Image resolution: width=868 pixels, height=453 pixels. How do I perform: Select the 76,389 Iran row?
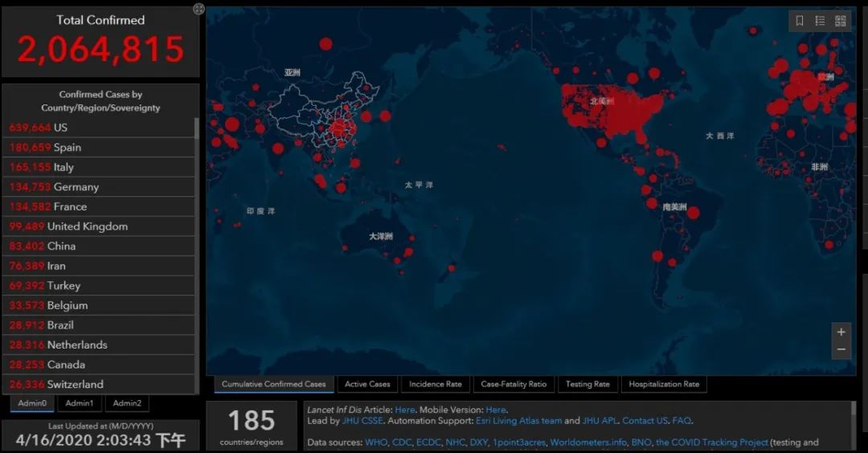(x=99, y=266)
